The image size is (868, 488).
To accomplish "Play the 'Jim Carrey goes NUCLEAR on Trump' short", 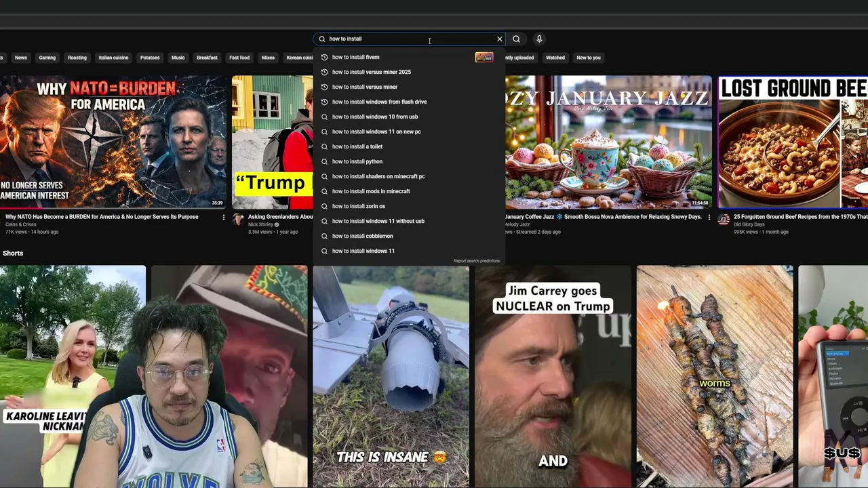I will point(553,376).
